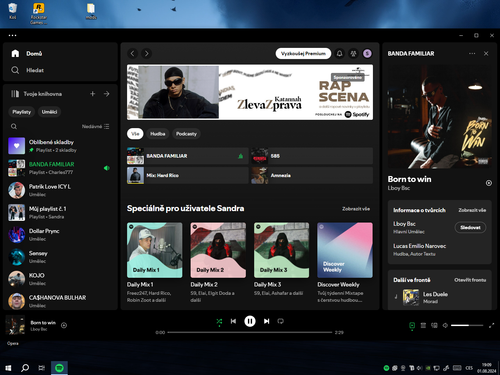Image resolution: width=500 pixels, height=375 pixels.
Task: Select Vše filter chip
Action: pyautogui.click(x=135, y=134)
